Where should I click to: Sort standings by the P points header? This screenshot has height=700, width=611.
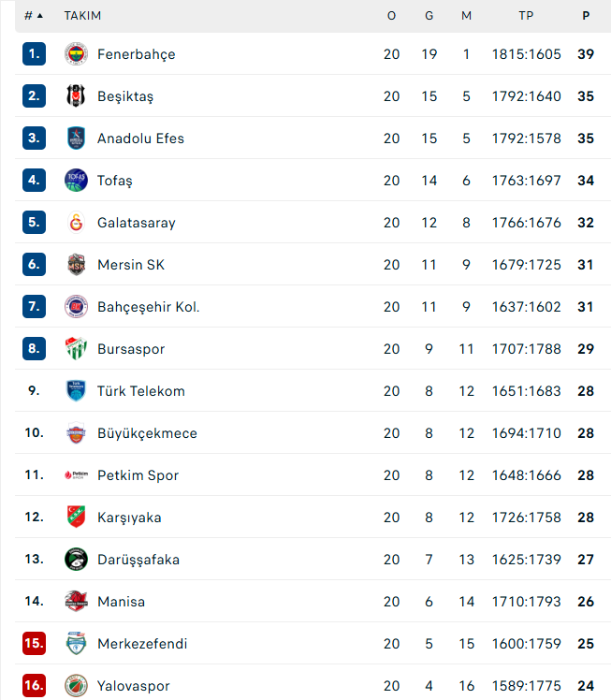coord(586,16)
